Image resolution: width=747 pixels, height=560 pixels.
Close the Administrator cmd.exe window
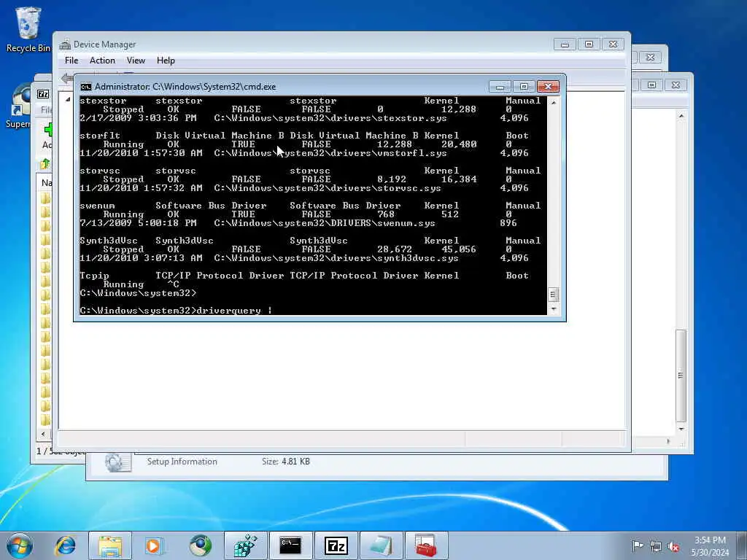point(548,87)
